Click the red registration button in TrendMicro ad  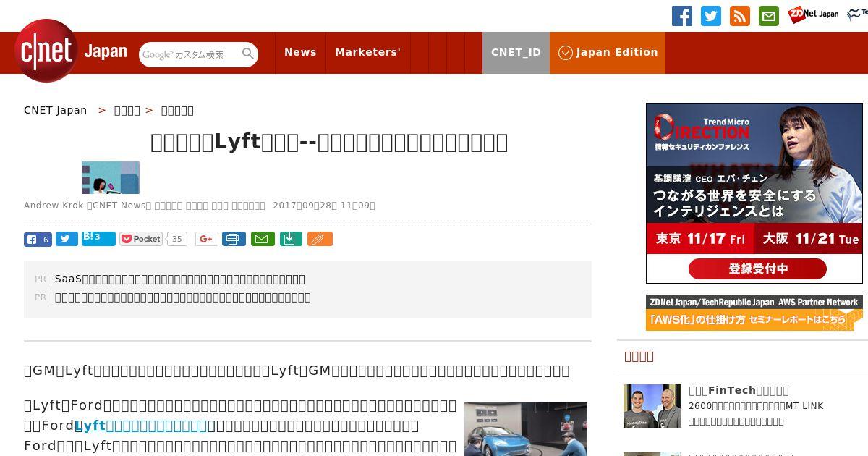pyautogui.click(x=757, y=269)
